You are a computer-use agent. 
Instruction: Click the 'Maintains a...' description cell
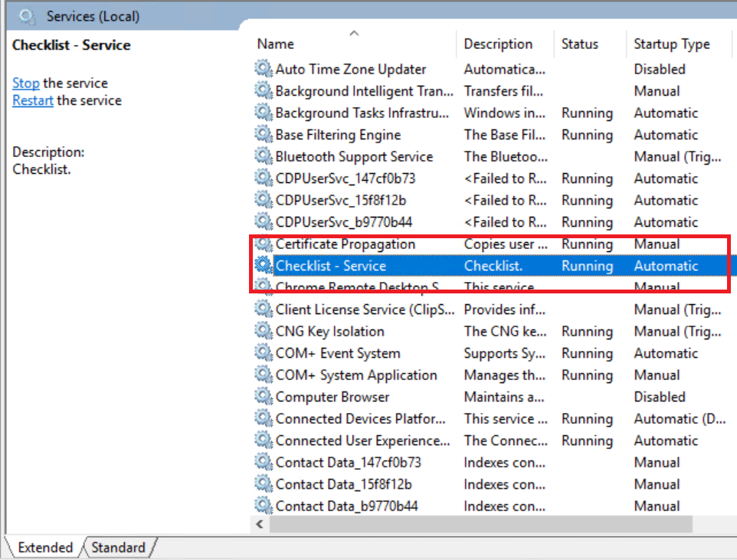504,398
